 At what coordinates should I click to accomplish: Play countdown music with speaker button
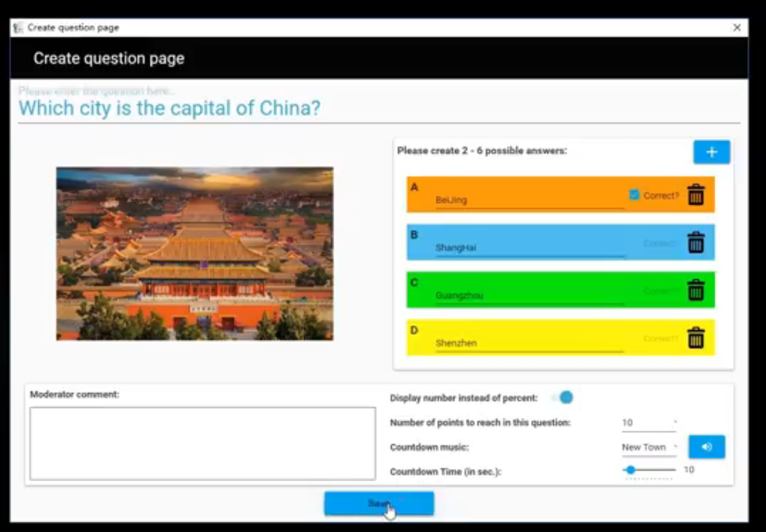click(706, 447)
